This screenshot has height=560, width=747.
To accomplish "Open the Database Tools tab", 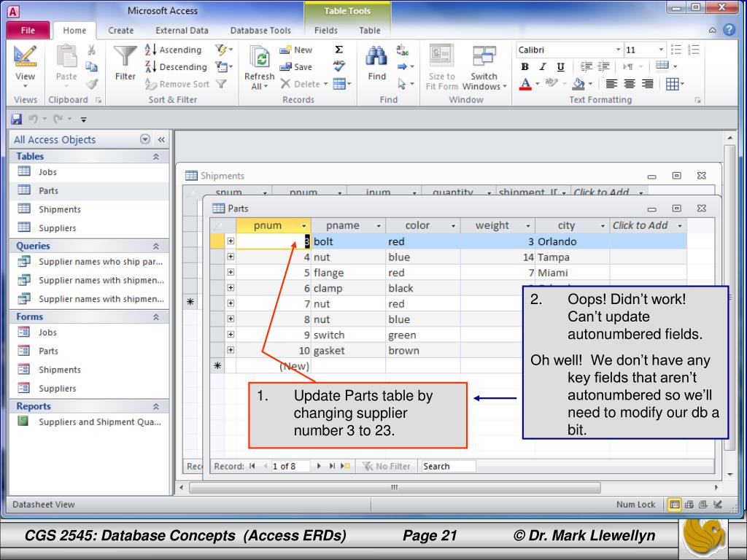I will coord(260,31).
